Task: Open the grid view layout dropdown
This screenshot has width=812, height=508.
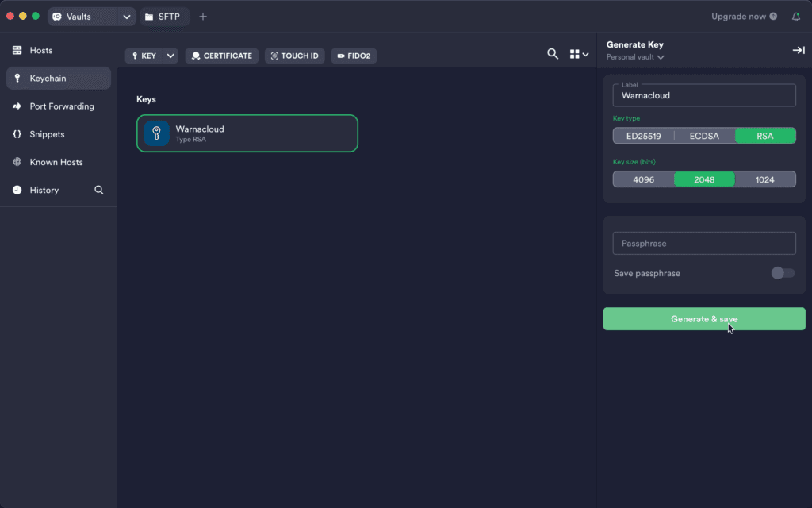Action: (579, 54)
